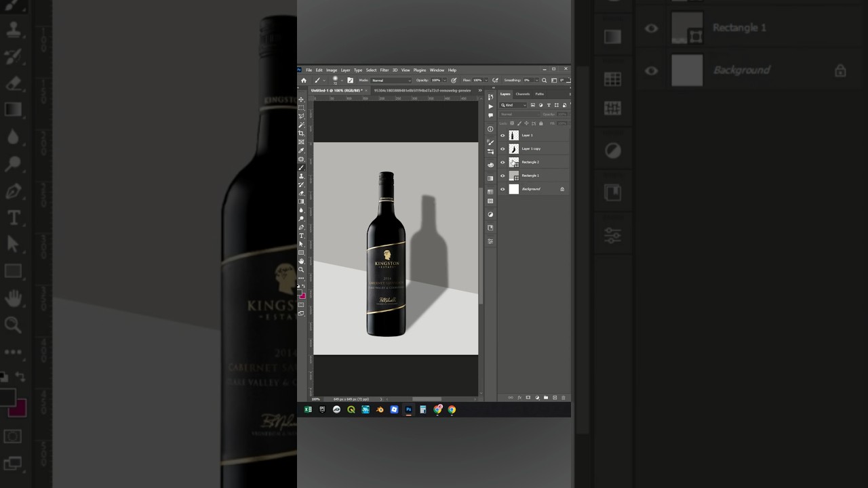Select the Lasso tool
868x488 pixels.
[x=302, y=116]
